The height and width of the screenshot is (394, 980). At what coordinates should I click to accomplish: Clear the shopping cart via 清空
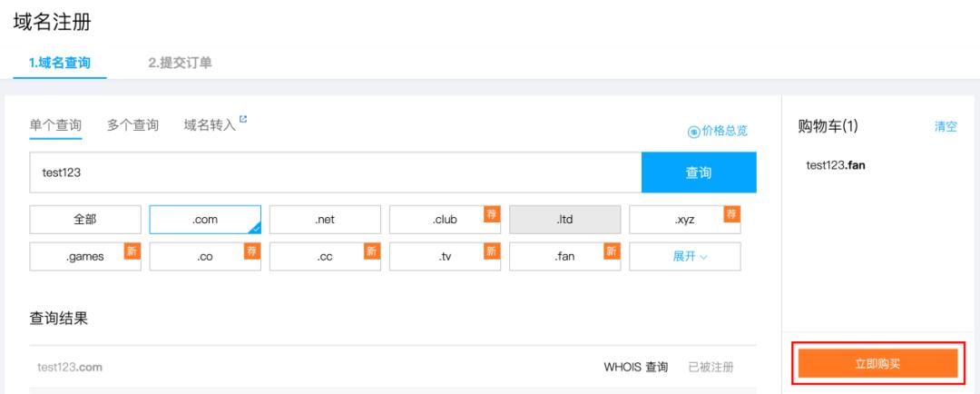pos(946,126)
